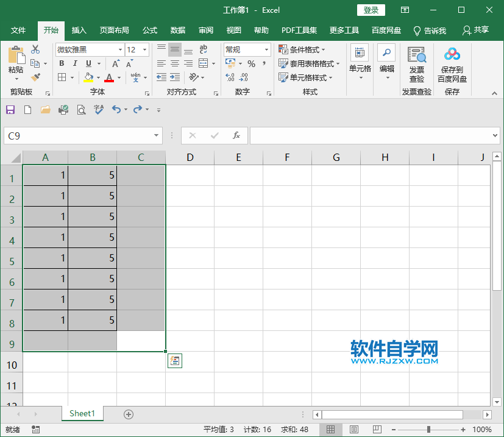Open the 数据 ribbon tab
The width and height of the screenshot is (504, 437).
pos(177,30)
